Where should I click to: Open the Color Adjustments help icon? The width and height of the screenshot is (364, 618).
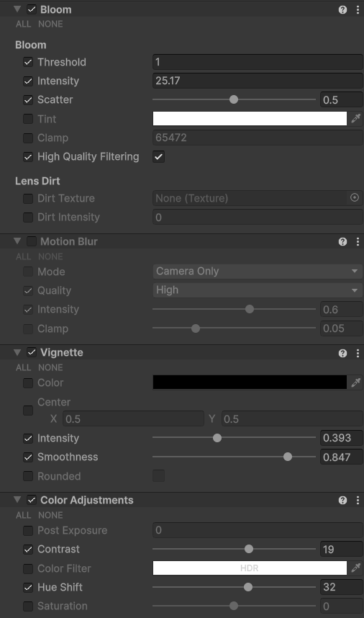tap(342, 500)
